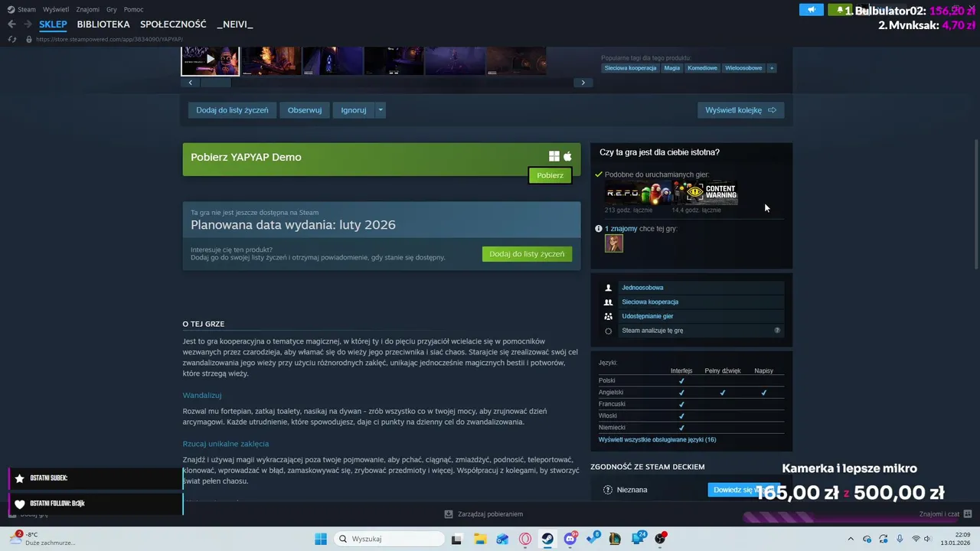The width and height of the screenshot is (980, 551).
Task: Select the second screenshot thumbnail
Action: pos(271,60)
